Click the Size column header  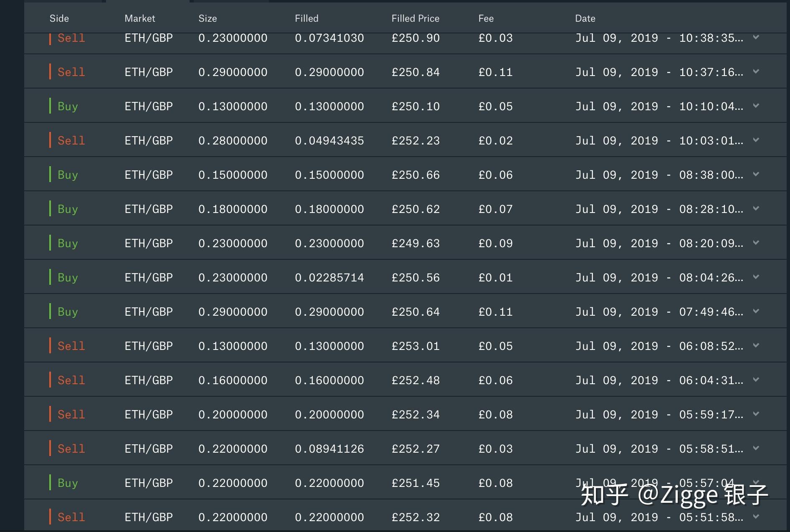coord(208,18)
